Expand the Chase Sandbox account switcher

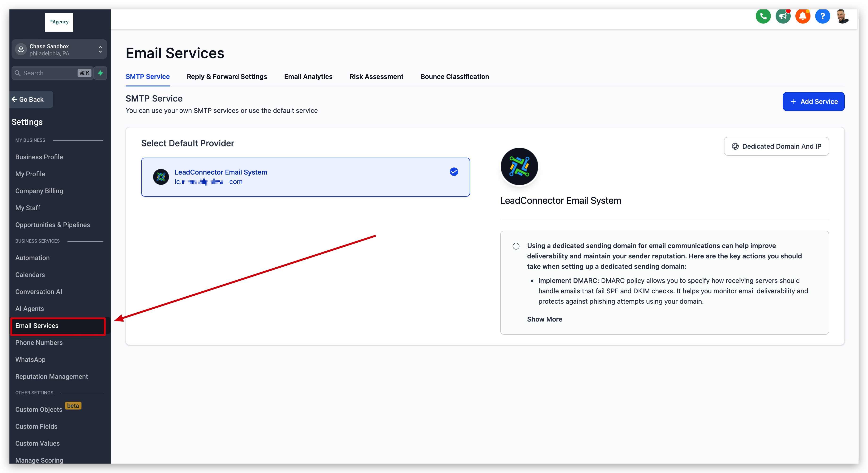59,49
